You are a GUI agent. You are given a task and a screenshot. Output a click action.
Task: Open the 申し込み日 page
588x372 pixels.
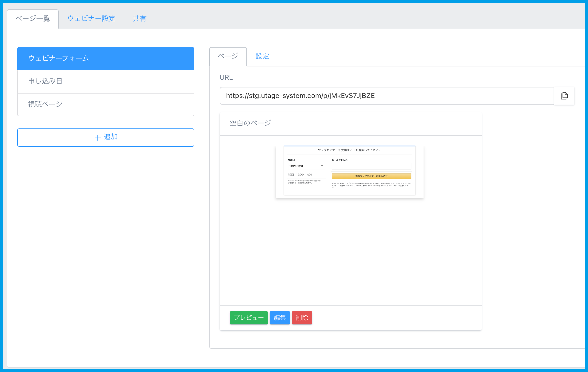[105, 81]
